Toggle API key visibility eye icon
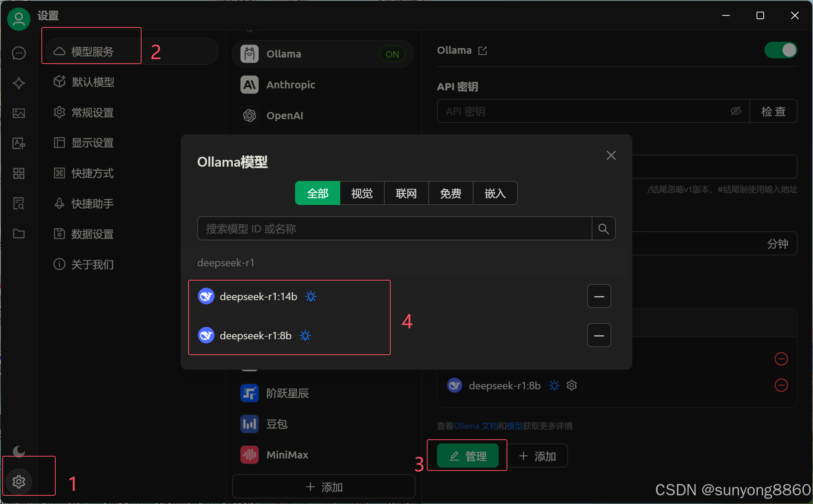Screen dimensions: 813x504 click(x=735, y=111)
